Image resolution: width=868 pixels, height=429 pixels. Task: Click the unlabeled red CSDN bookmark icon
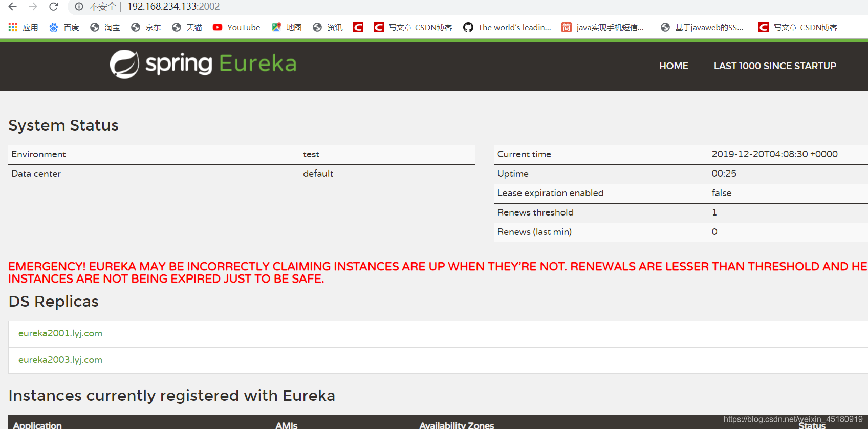358,27
